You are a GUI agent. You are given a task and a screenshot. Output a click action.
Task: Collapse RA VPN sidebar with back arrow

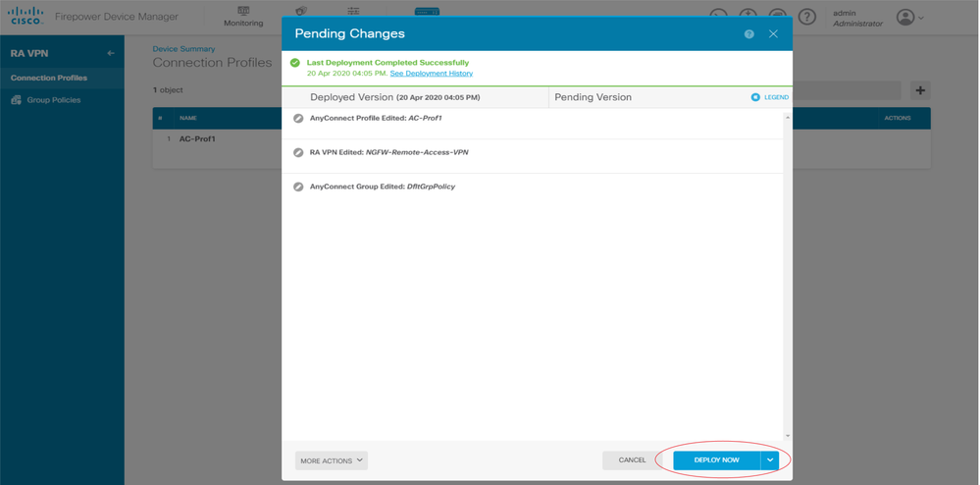[x=111, y=54]
